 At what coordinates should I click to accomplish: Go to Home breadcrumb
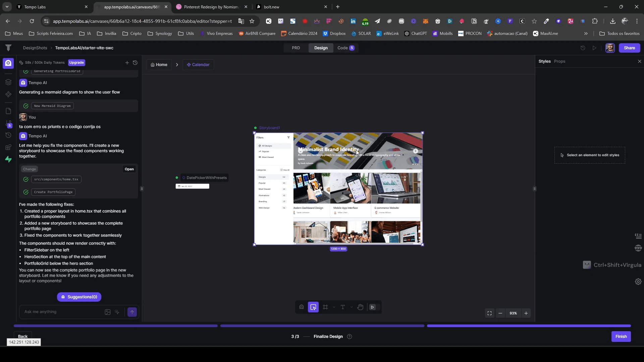[159, 65]
